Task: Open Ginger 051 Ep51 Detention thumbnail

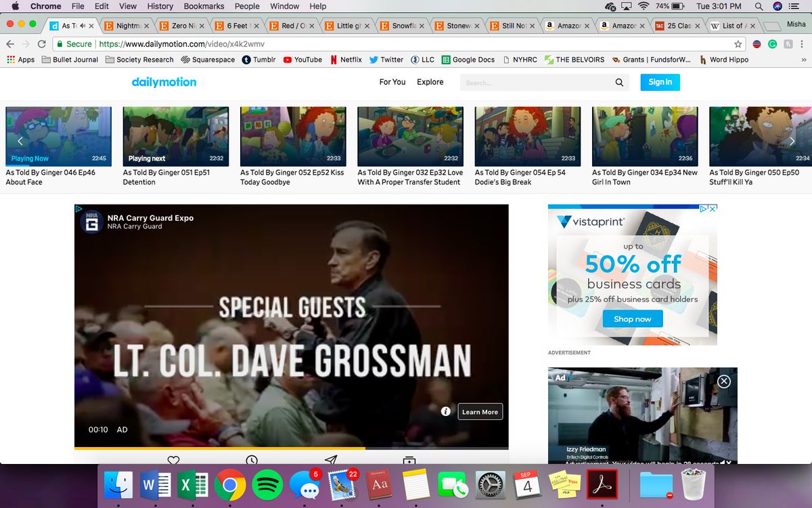Action: coord(176,136)
